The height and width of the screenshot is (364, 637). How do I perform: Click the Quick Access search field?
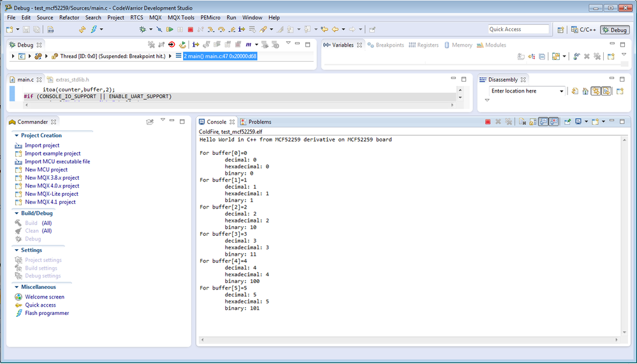click(x=518, y=29)
